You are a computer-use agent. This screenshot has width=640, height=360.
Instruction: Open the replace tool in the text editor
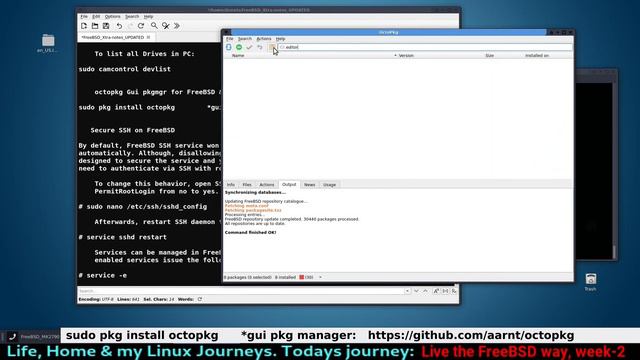tap(165, 26)
